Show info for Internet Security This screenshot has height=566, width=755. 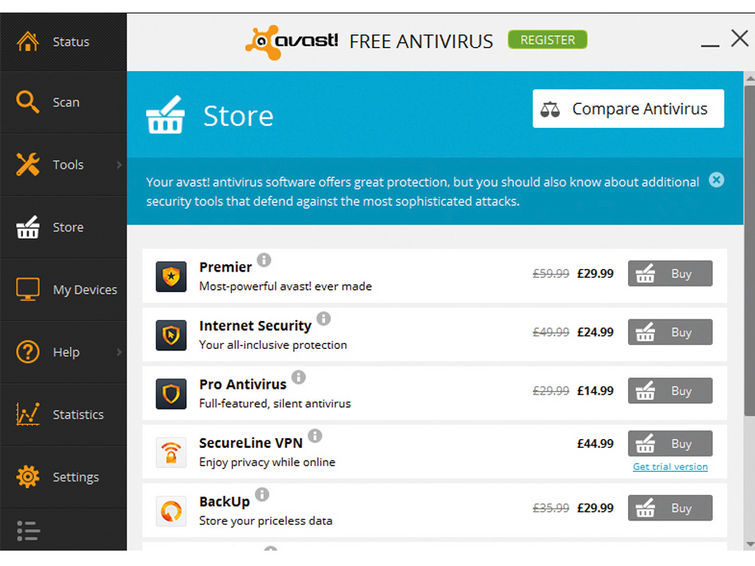pos(324,318)
